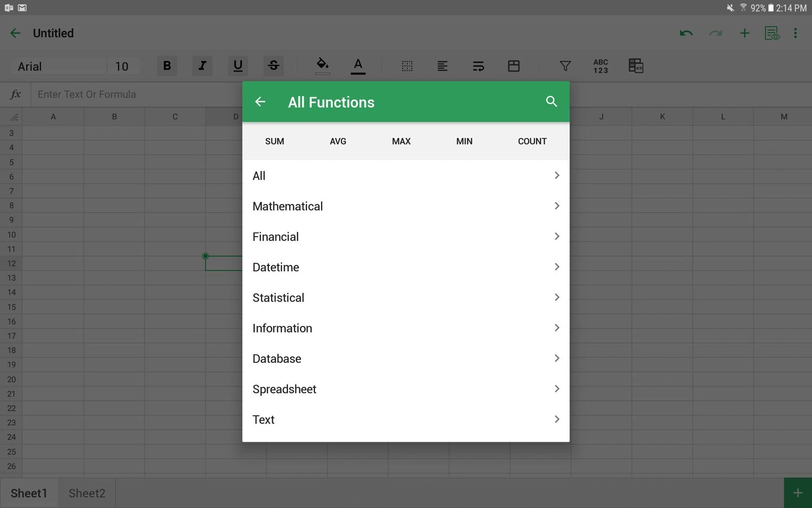The image size is (812, 508).
Task: Open the filter tool
Action: coord(565,66)
